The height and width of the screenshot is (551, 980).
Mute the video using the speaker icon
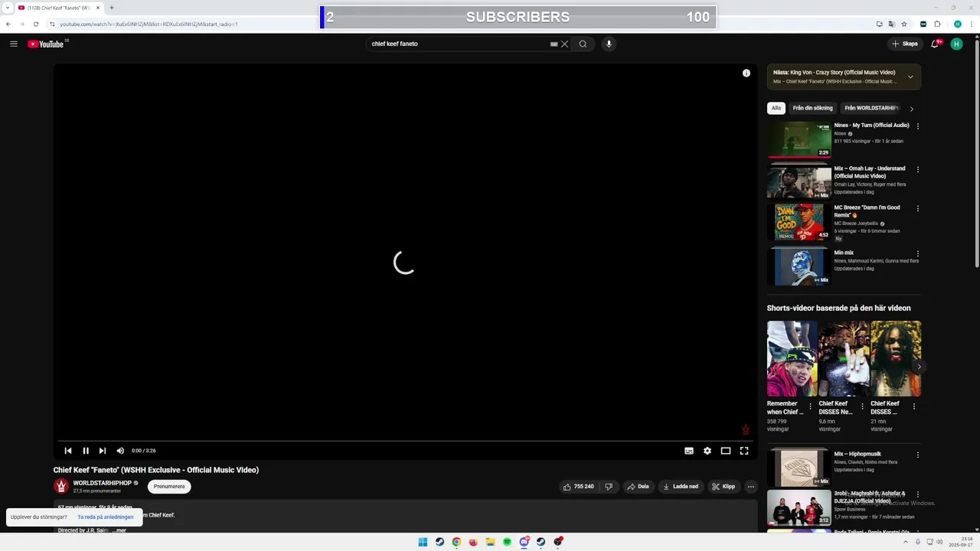[x=120, y=451]
